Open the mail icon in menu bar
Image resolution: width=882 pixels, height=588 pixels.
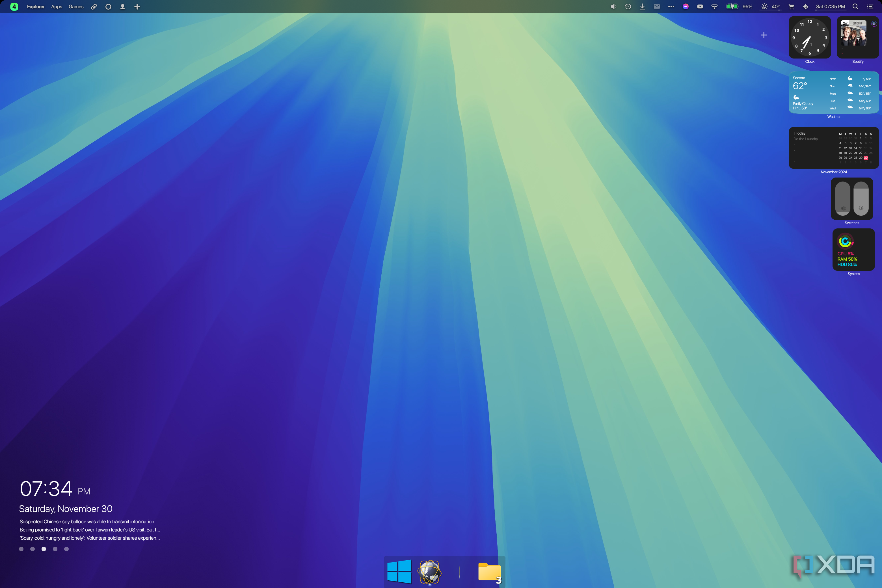[656, 7]
